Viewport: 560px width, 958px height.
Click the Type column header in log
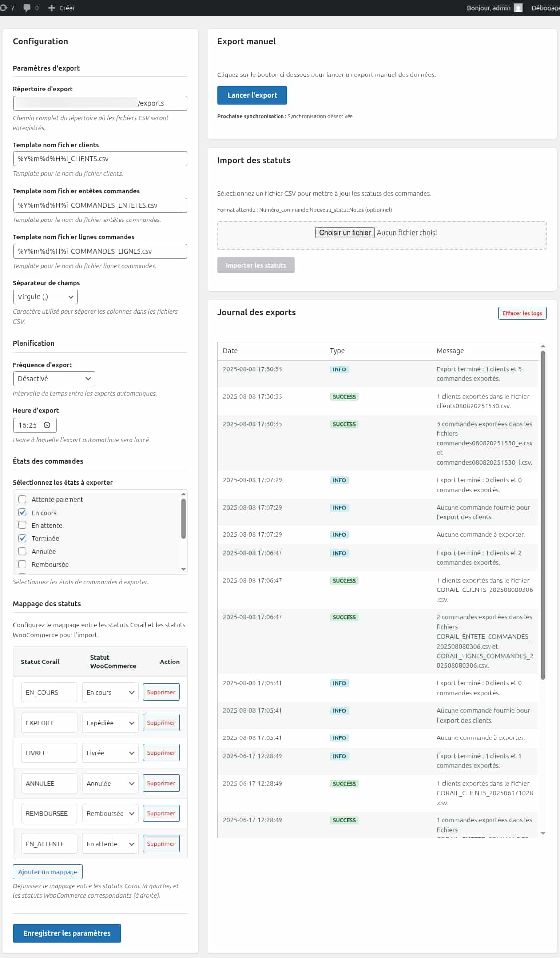click(x=337, y=351)
